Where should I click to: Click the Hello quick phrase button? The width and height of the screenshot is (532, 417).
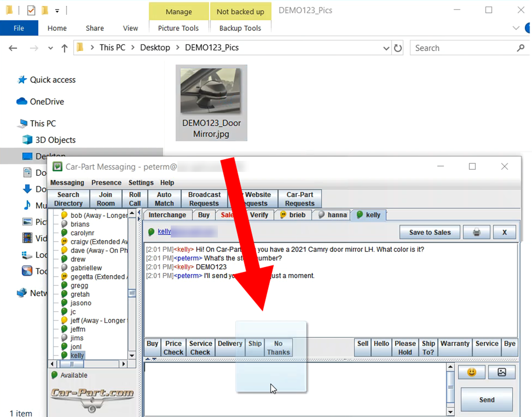tap(381, 348)
